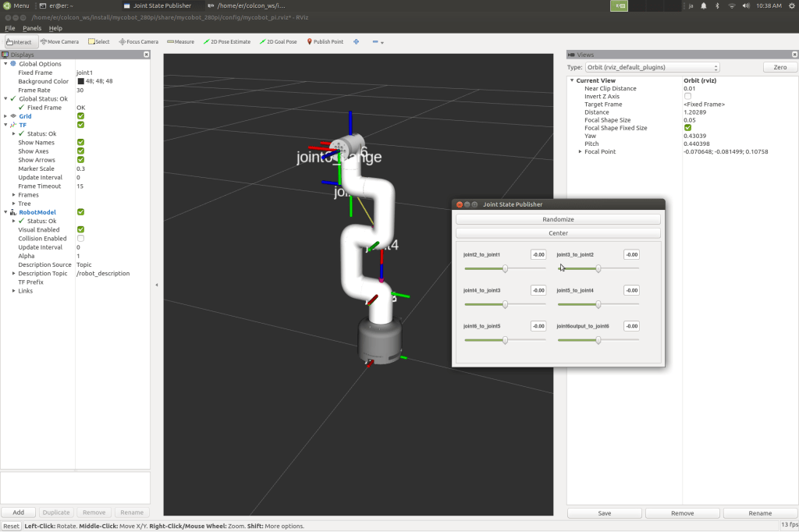799x532 pixels.
Task: Expand the Links tree item
Action: click(14, 291)
